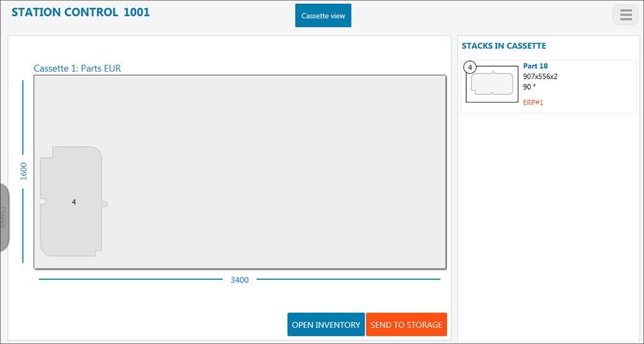Select the Cassette 1: Parts EUR title
Screen dimensions: 644x344
tap(77, 69)
